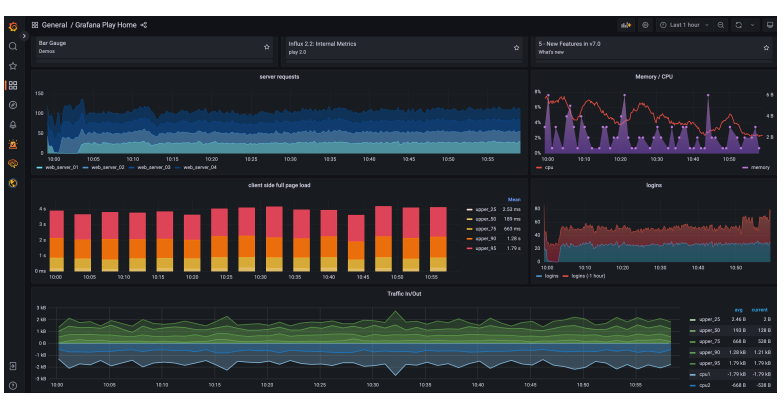Image resolution: width=784 pixels, height=405 pixels.
Task: Click cpu1 color swatch in Traffic legend
Action: 692,375
